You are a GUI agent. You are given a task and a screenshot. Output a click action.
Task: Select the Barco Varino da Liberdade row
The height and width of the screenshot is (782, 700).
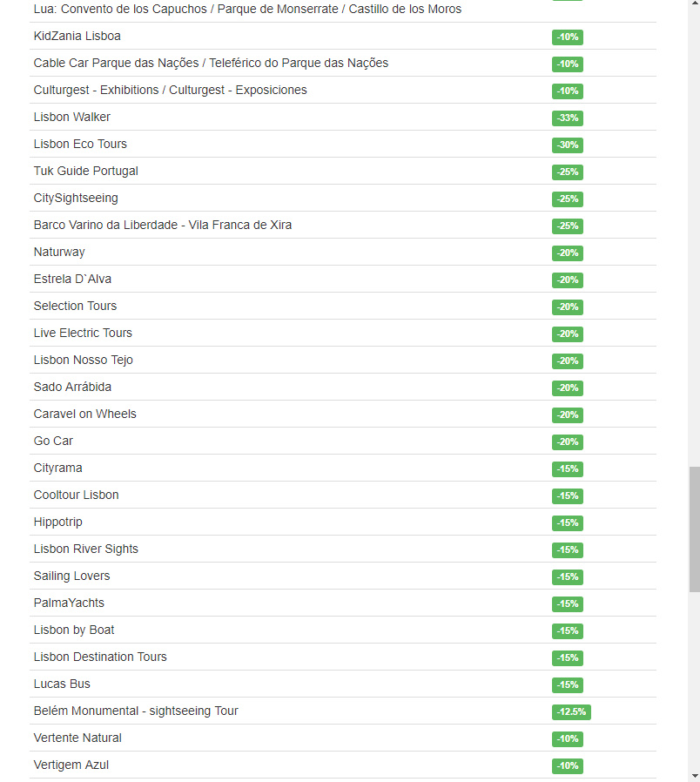point(342,225)
